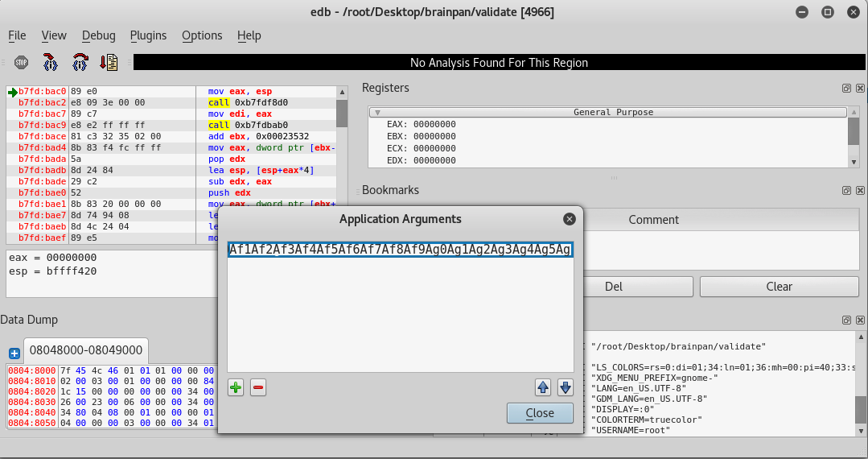Select the 08048000-08049000 data dump tab

pos(86,350)
